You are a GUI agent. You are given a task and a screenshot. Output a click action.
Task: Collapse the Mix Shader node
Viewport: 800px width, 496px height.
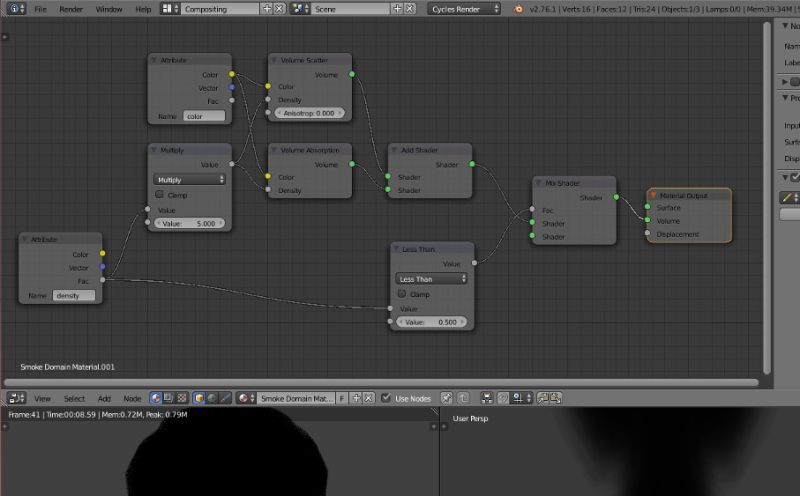pyautogui.click(x=538, y=183)
